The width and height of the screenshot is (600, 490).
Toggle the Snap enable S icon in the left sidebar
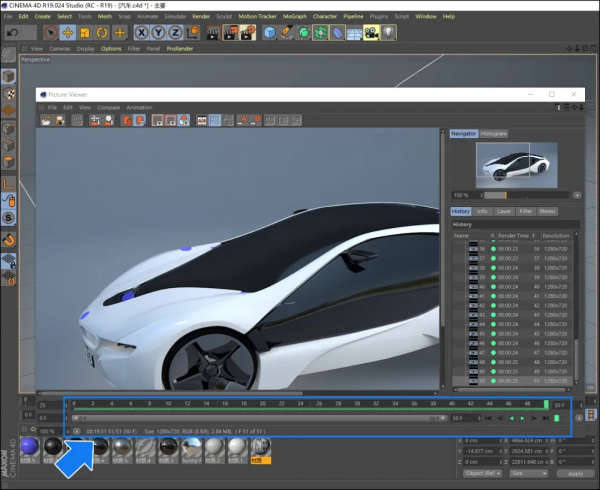[8, 217]
